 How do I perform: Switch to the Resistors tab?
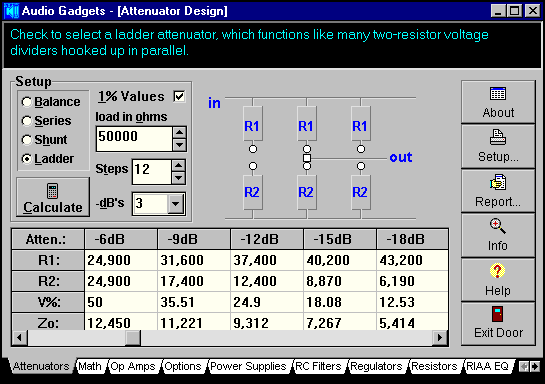point(434,366)
